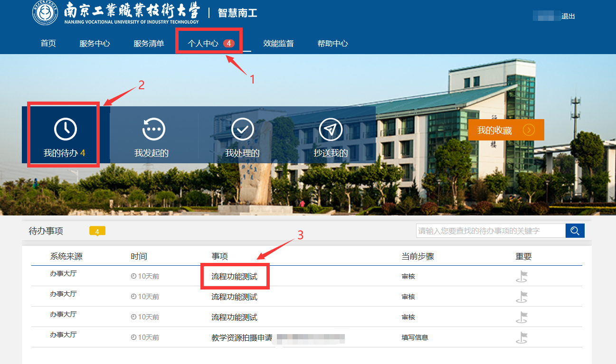Open 抄送我的 paper plane icon
Viewport: 616px width, 364px height.
point(331,130)
